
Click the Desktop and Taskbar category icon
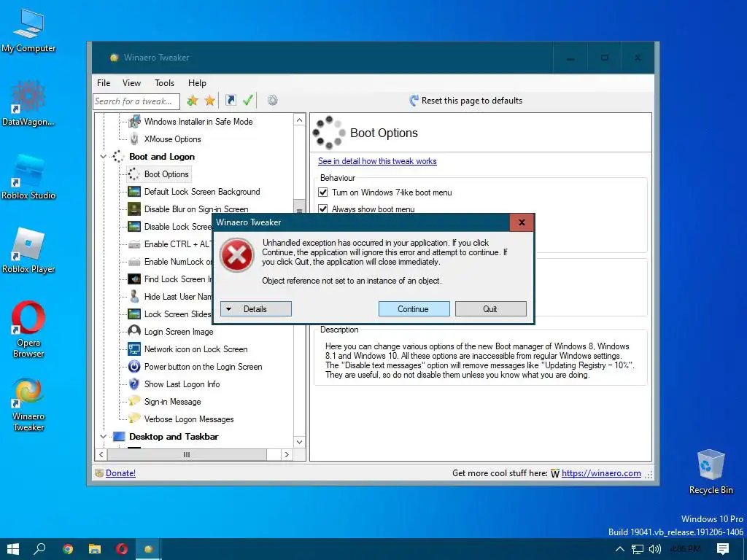(119, 437)
